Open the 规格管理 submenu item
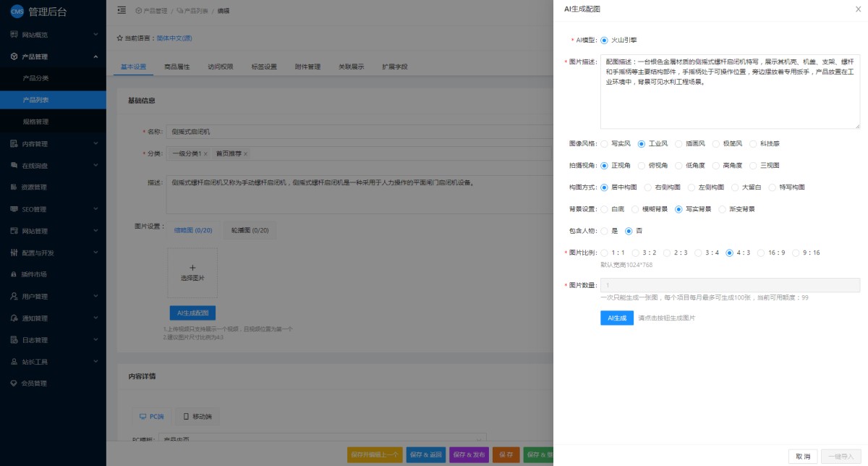 35,122
